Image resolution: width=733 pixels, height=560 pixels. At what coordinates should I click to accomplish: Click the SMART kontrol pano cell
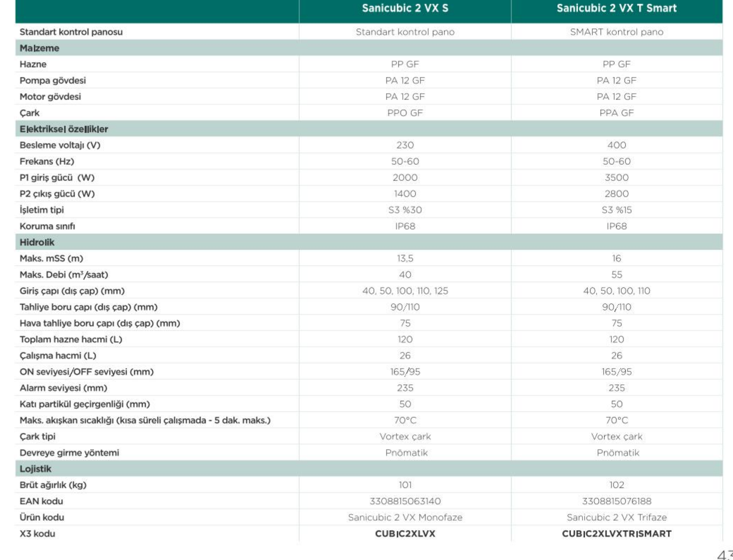coord(616,32)
